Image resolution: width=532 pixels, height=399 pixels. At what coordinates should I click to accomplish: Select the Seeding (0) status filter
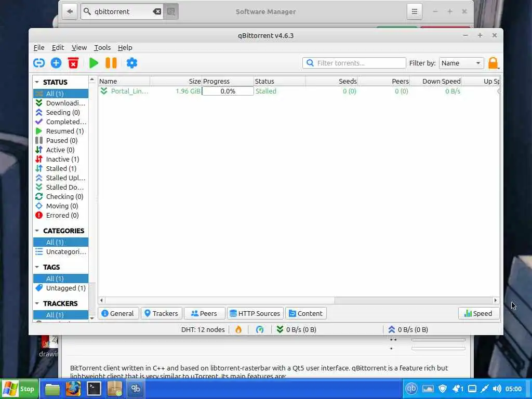(61, 112)
